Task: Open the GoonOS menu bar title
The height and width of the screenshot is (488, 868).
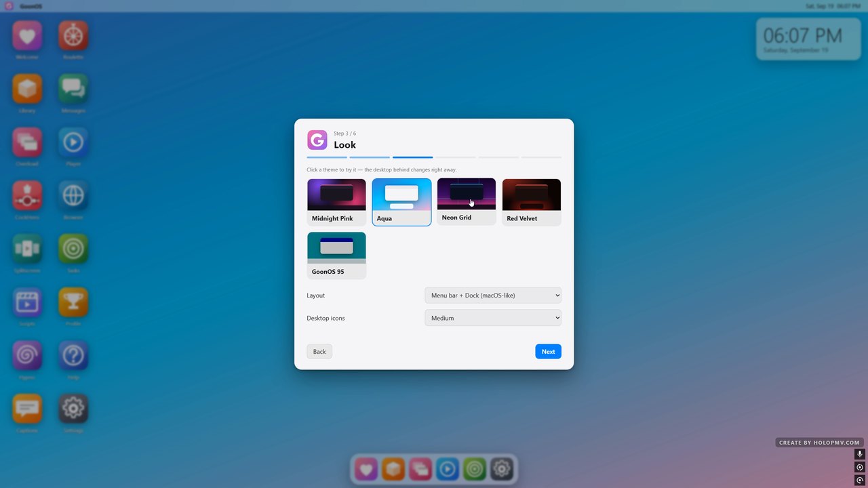Action: click(x=32, y=6)
